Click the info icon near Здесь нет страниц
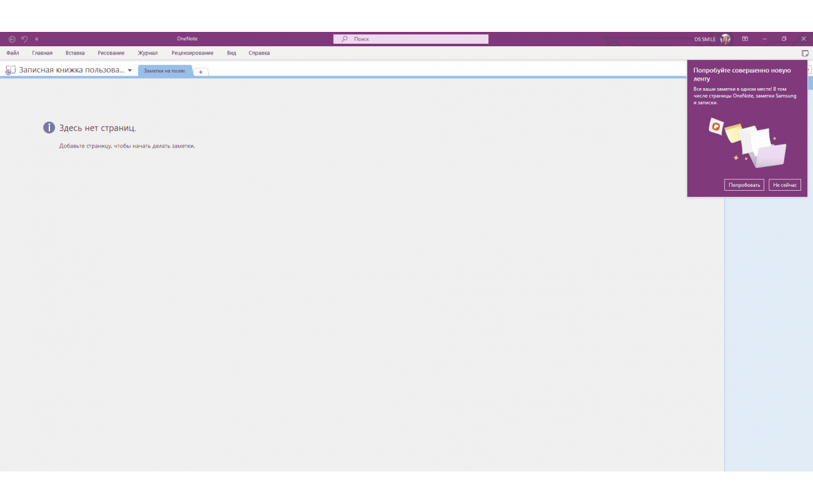Screen dimensions: 813x504 [x=49, y=128]
